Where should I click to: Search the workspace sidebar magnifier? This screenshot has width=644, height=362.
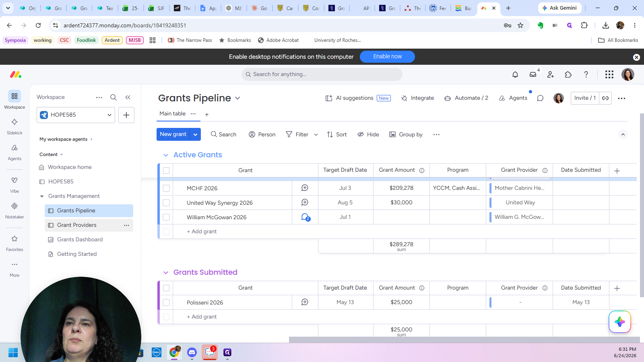[x=114, y=97]
